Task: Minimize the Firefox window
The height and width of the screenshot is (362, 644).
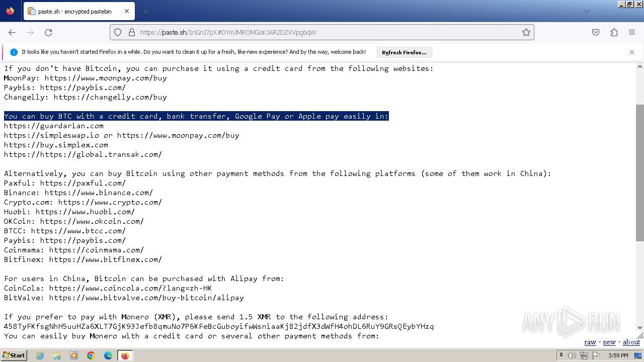Action: [622, 4]
